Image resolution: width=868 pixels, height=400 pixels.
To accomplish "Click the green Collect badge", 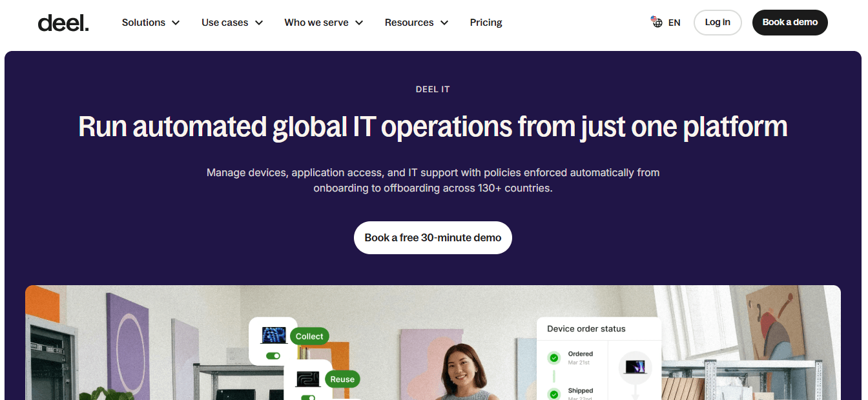I will [x=309, y=336].
